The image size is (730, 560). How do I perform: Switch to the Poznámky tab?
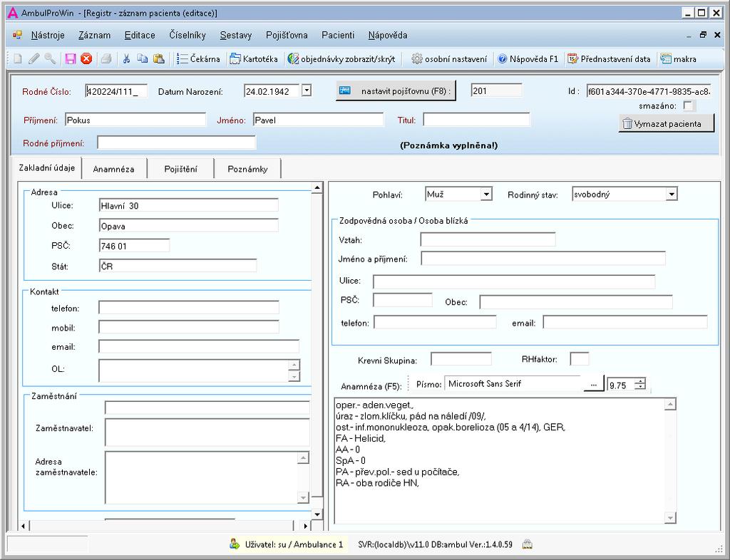click(x=247, y=169)
